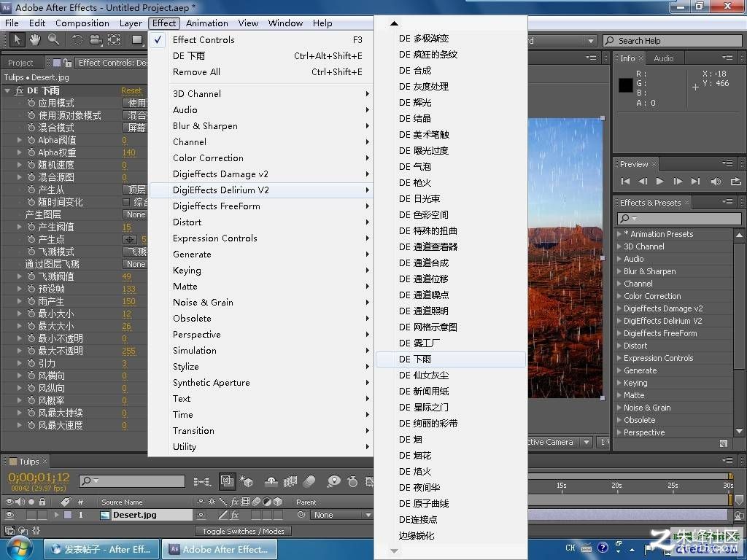Image resolution: width=747 pixels, height=560 pixels.
Task: Select the Pan Behind tool
Action: coord(114,39)
